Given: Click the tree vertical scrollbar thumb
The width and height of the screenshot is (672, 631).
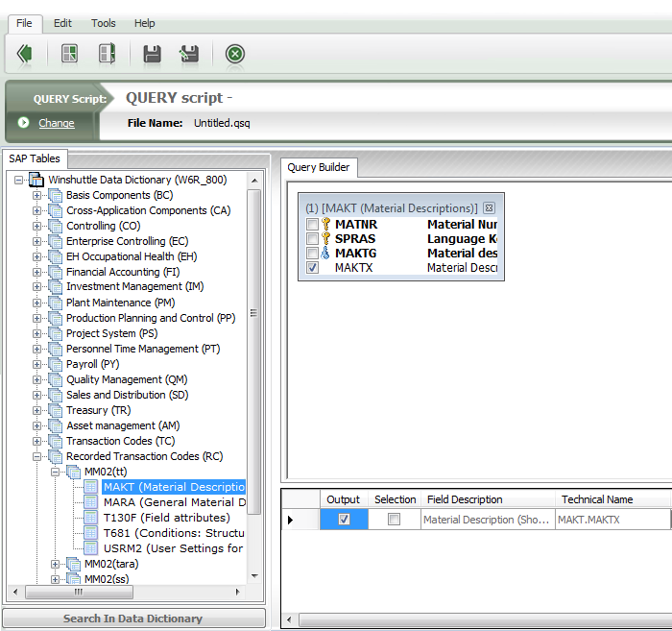Looking at the screenshot, I should tap(254, 352).
